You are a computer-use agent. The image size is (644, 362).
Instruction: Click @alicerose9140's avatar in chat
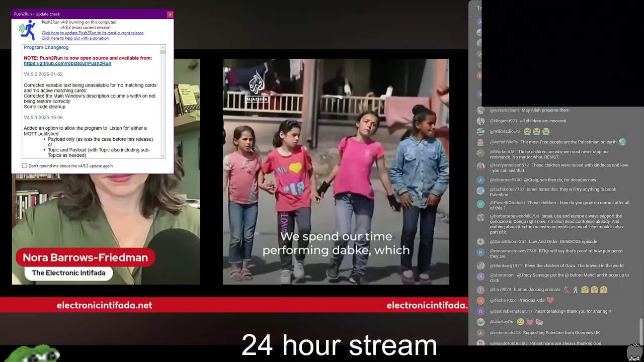480,180
